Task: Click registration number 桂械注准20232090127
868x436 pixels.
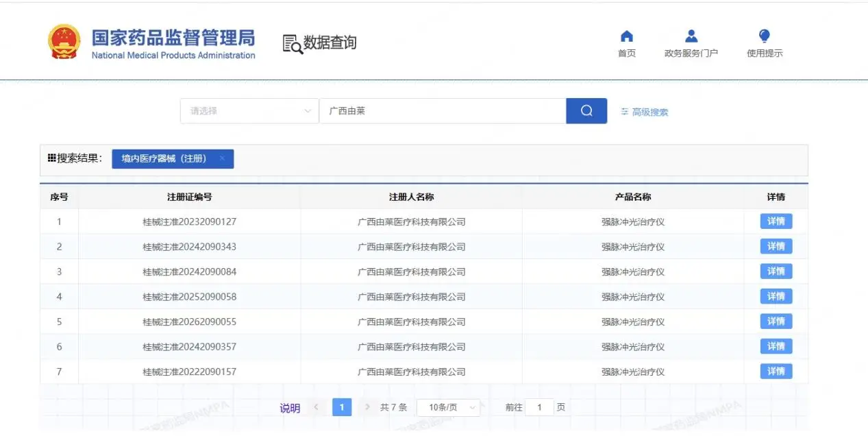Action: pos(190,222)
